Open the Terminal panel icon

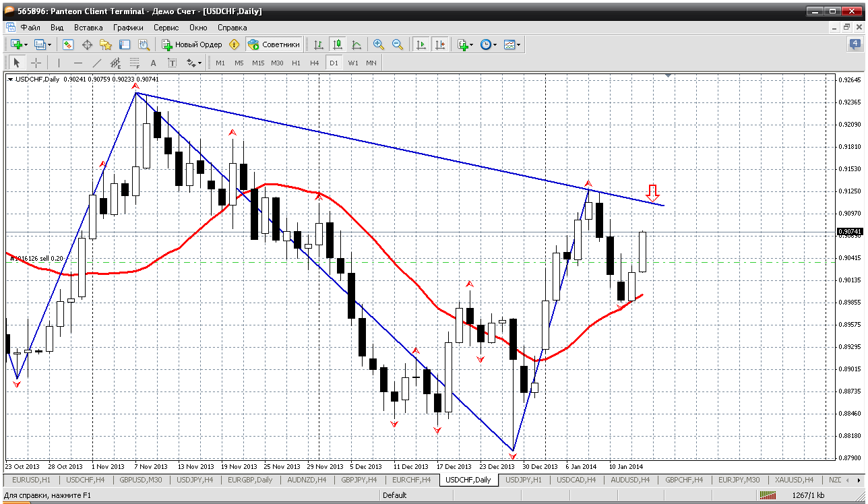click(x=125, y=44)
